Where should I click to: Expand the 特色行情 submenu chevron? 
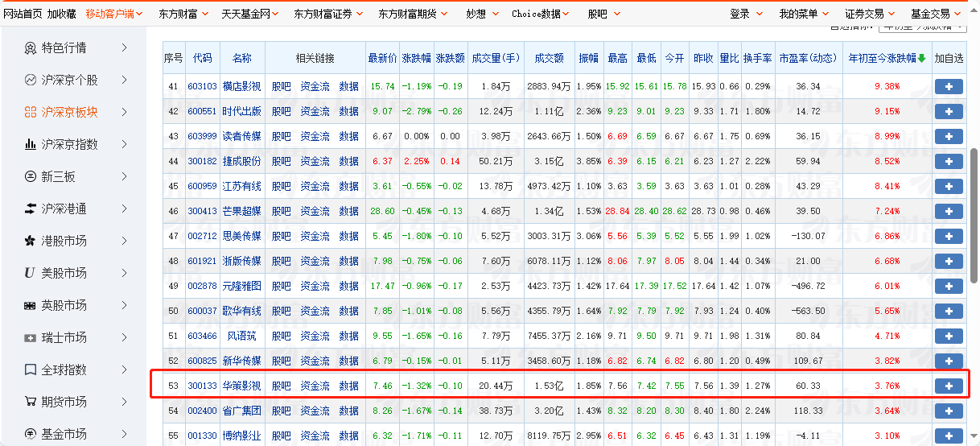(125, 47)
